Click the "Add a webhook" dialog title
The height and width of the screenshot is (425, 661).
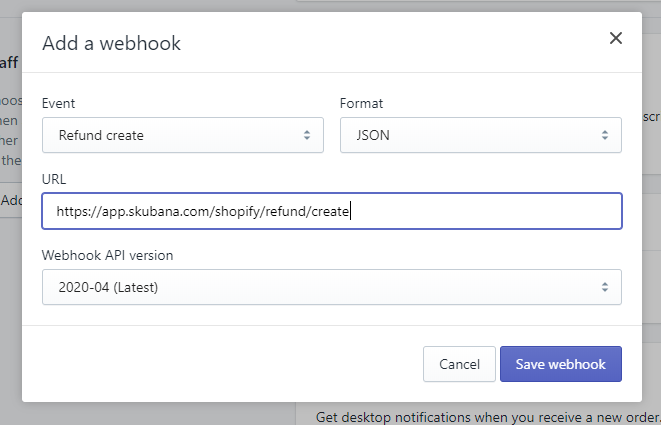point(111,43)
